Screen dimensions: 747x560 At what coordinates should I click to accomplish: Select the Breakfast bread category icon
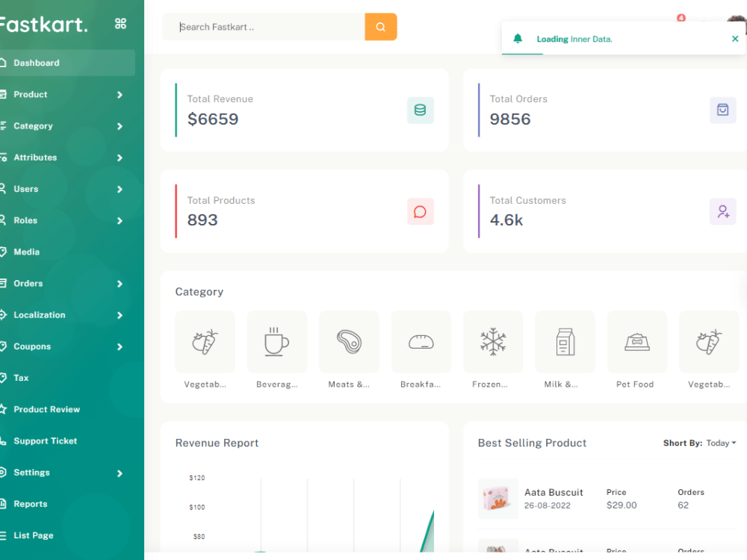[x=421, y=341]
